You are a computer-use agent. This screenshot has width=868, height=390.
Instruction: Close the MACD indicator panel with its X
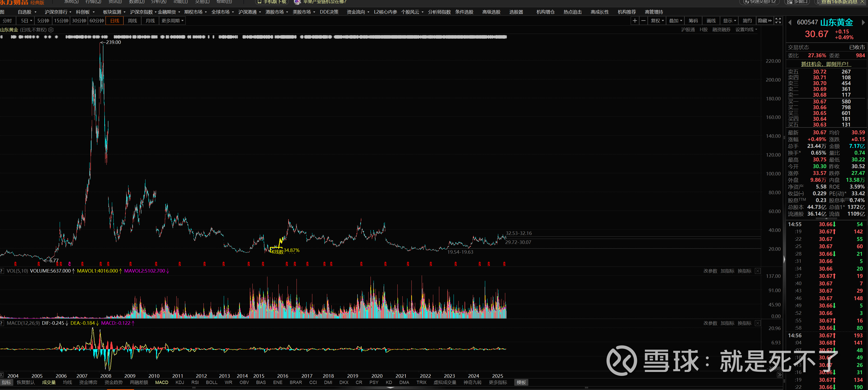coord(757,323)
